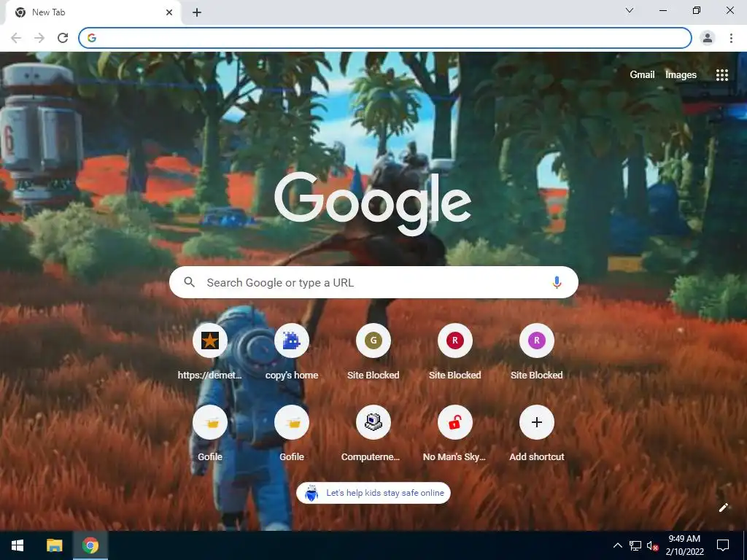Focus the Chrome address bar

(385, 38)
